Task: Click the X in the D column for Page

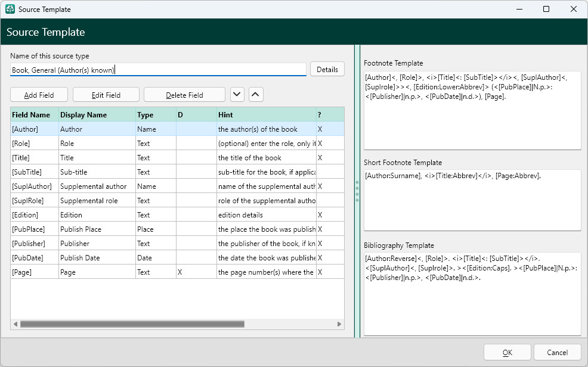Action: coord(180,272)
